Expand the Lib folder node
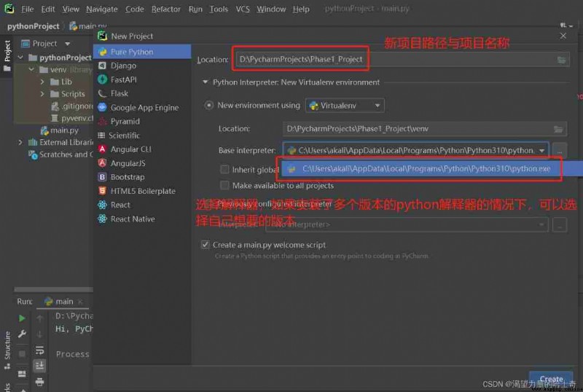Image resolution: width=583 pixels, height=392 pixels. click(42, 82)
